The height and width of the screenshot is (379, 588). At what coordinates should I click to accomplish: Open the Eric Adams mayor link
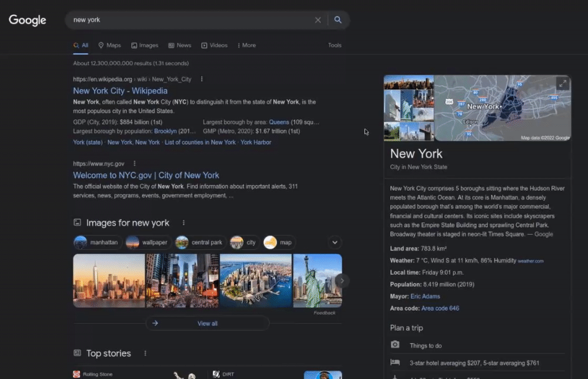coord(425,297)
